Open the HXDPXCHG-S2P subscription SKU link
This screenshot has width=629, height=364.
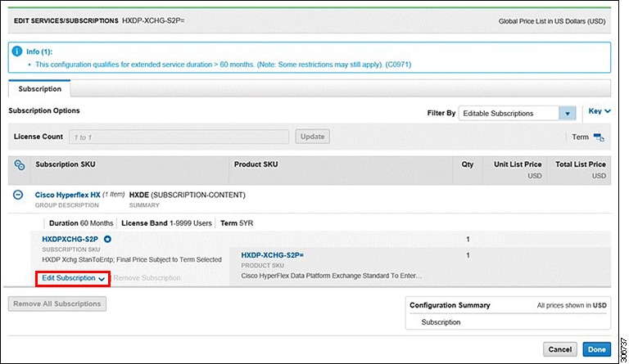pyautogui.click(x=70, y=239)
